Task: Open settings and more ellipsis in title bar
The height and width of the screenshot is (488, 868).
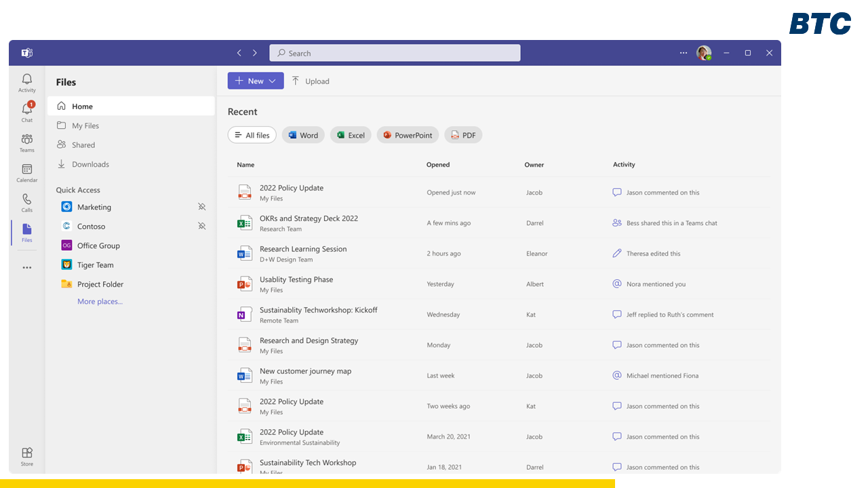Action: (x=684, y=53)
